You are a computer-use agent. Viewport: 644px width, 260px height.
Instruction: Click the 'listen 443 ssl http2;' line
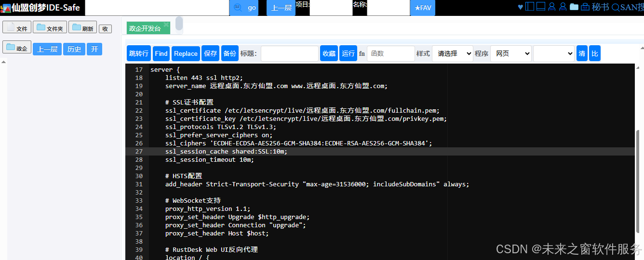pyautogui.click(x=204, y=78)
